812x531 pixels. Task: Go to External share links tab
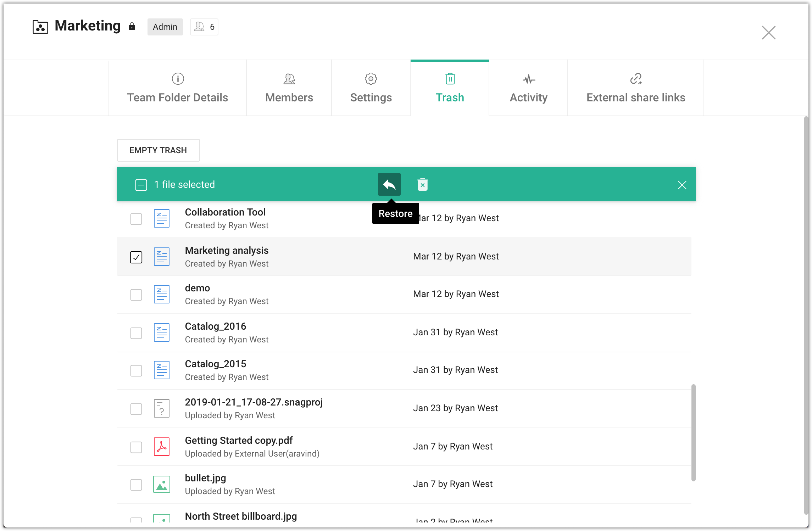(x=635, y=88)
